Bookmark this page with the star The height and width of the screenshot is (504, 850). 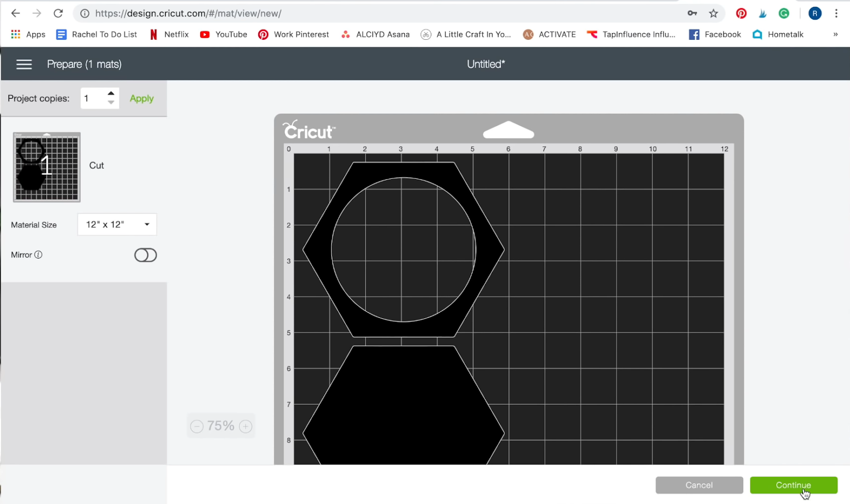click(x=713, y=13)
